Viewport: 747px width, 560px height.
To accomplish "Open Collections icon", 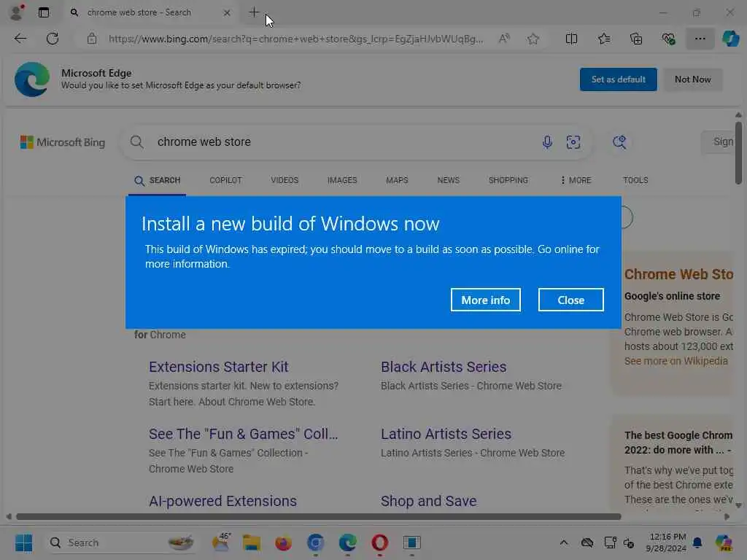I will click(x=636, y=39).
